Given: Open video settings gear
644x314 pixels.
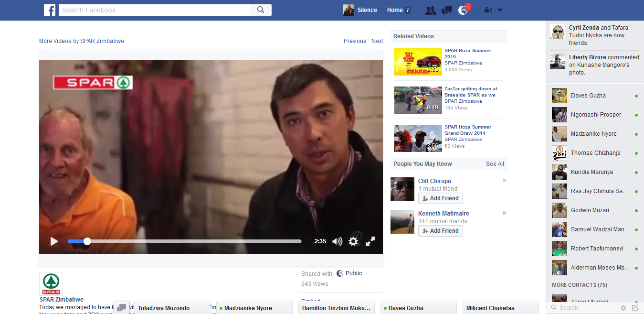Looking at the screenshot, I should click(353, 241).
